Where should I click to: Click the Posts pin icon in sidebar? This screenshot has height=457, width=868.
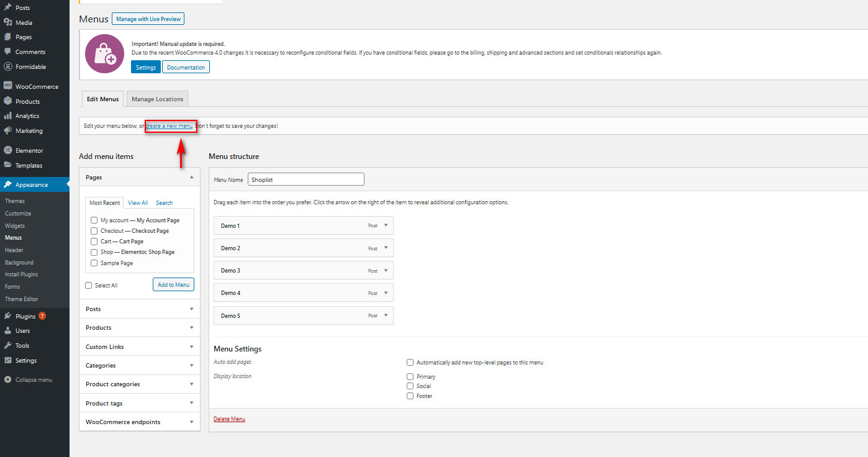(x=7, y=7)
